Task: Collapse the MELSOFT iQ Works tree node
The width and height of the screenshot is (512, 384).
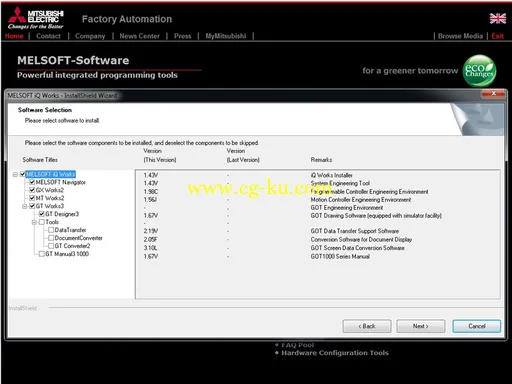Action: pyautogui.click(x=15, y=174)
